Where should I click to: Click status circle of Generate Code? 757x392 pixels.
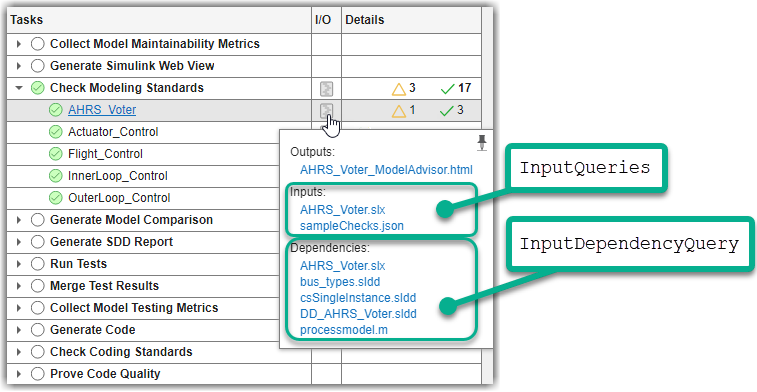click(38, 330)
